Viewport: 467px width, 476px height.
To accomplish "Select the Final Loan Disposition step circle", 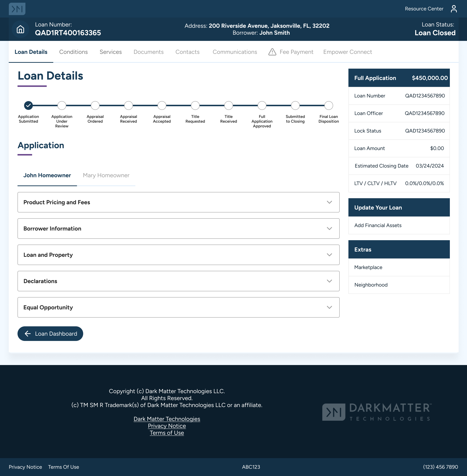I will (x=328, y=105).
